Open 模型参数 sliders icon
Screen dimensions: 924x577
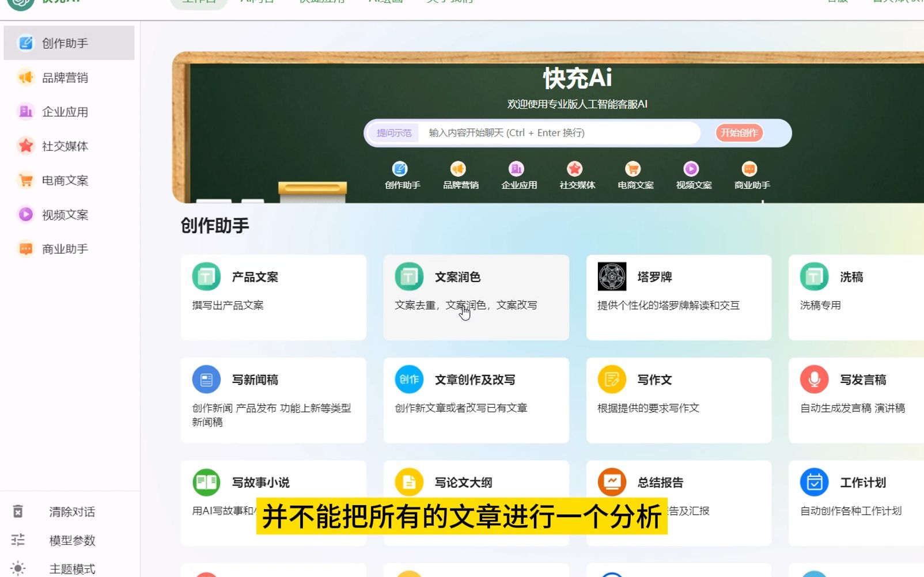18,540
